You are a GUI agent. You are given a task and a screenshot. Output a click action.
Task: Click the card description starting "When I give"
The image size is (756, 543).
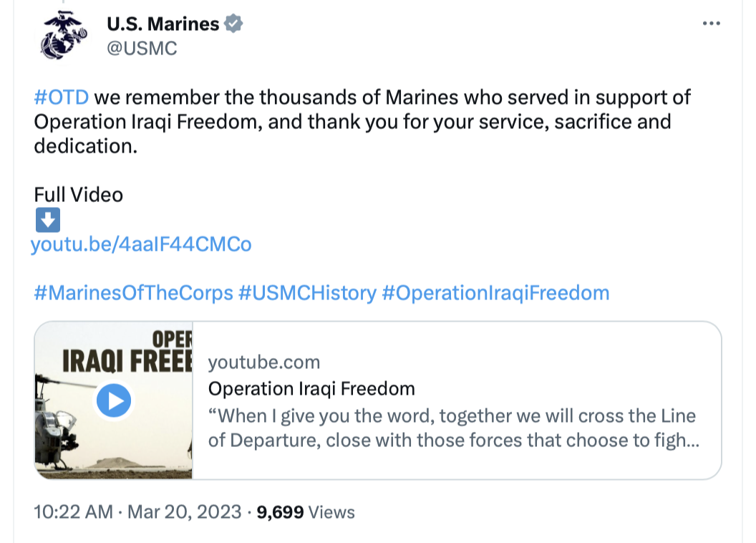(x=454, y=428)
